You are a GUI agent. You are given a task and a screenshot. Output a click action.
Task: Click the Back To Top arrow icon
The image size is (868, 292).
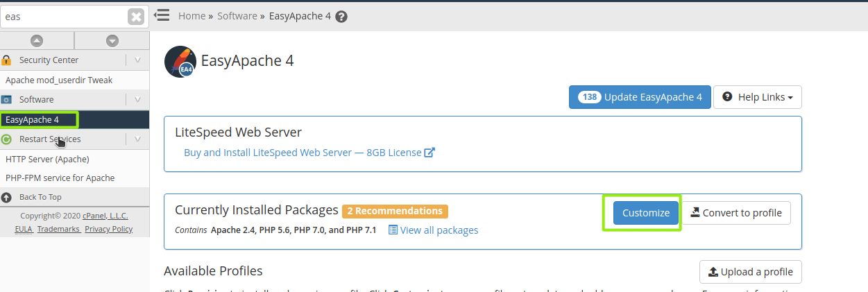[x=6, y=197]
